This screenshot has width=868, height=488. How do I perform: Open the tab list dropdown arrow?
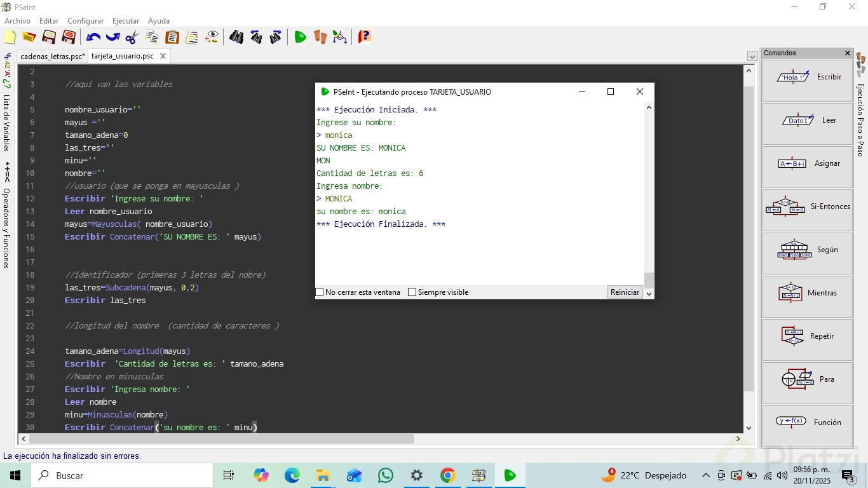(752, 57)
